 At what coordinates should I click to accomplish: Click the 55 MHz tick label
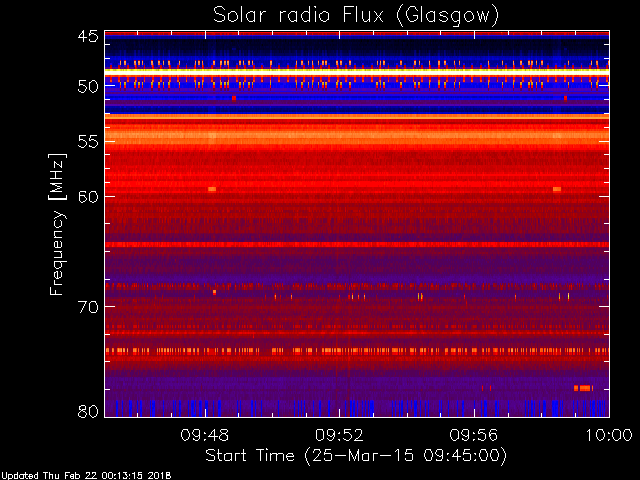tap(88, 142)
